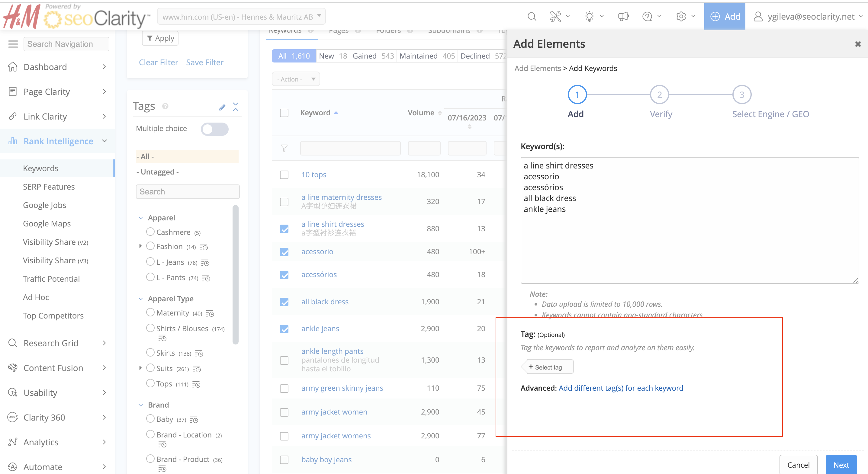This screenshot has width=868, height=474.
Task: Collapse the Apparel Type tag group
Action: [x=141, y=299]
